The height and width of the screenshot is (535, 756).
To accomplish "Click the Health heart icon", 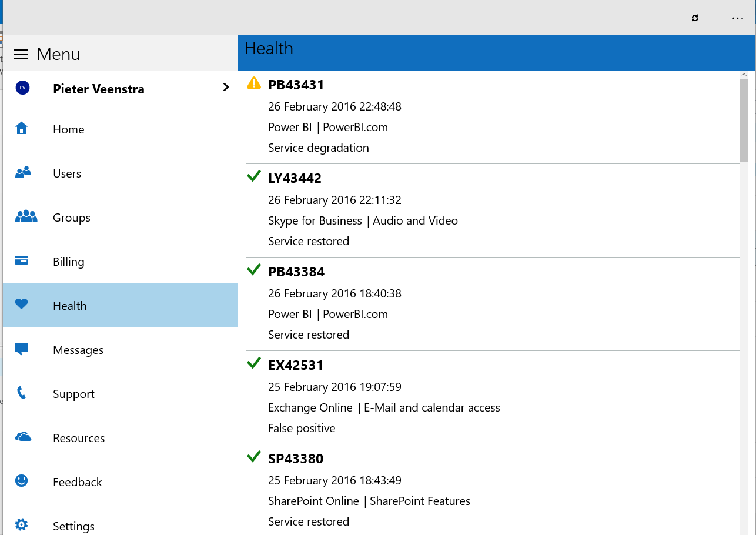I will tap(22, 304).
